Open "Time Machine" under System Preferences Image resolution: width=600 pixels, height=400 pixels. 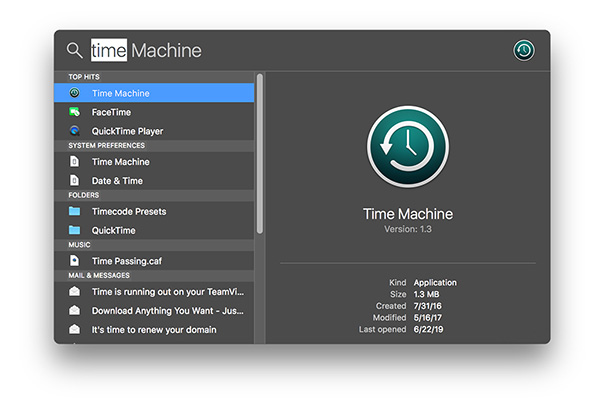154,162
